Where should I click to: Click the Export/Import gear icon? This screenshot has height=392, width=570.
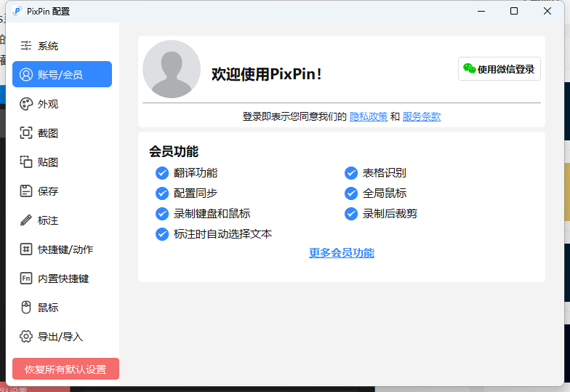[26, 337]
